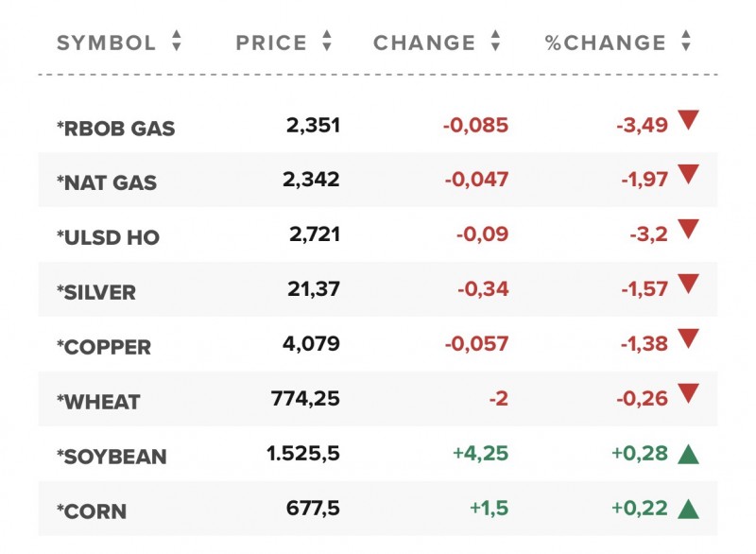Screen dimensions: 756x554
Task: Click the ULSD HO change value -0,09
Action: coord(482,235)
